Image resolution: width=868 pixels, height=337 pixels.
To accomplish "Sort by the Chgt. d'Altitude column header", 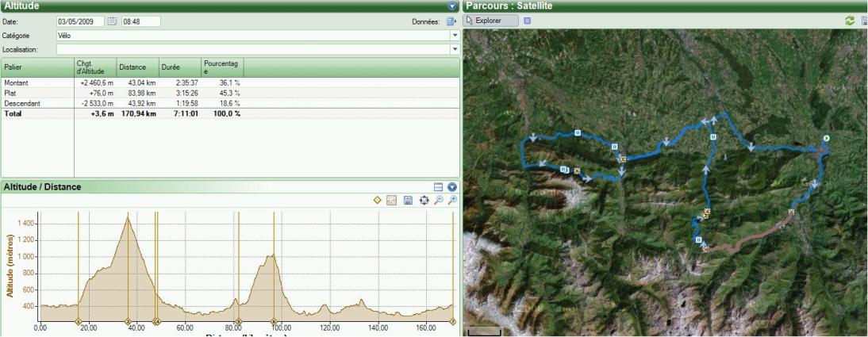I will click(95, 67).
